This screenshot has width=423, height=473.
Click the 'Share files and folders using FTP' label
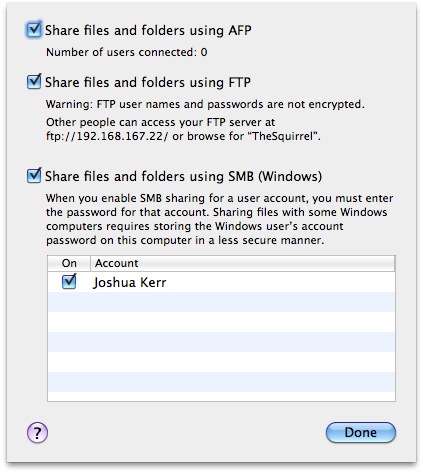(x=148, y=82)
